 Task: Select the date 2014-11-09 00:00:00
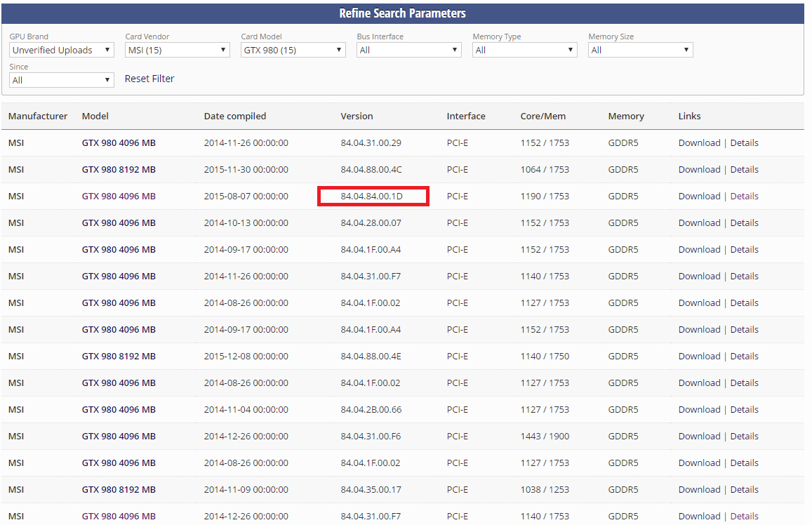click(x=246, y=489)
